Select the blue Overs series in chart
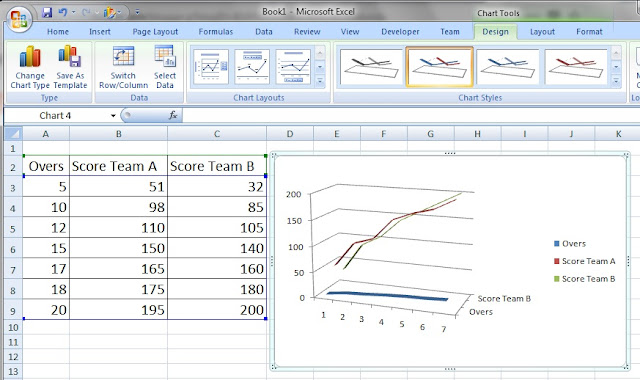Screen dimensions: 640x380 click(x=388, y=296)
